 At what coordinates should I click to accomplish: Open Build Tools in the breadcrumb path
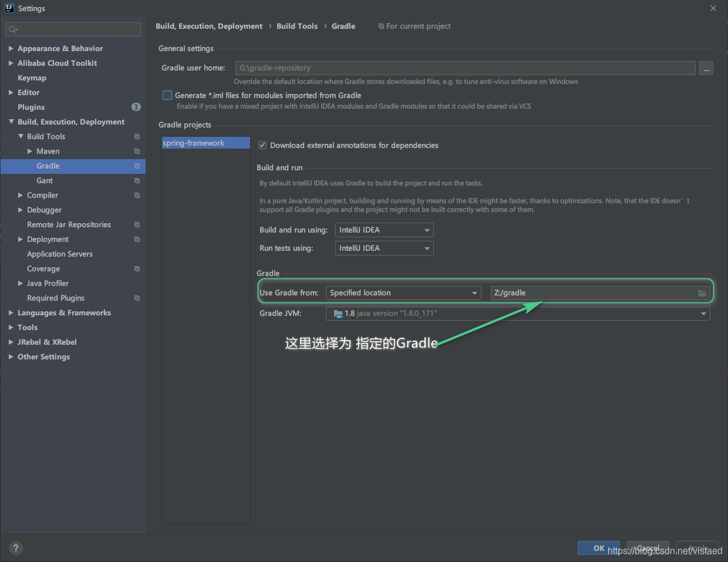[297, 26]
